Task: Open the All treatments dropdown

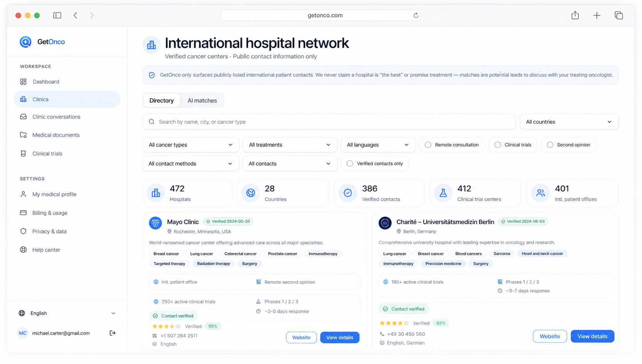Action: coord(290,145)
